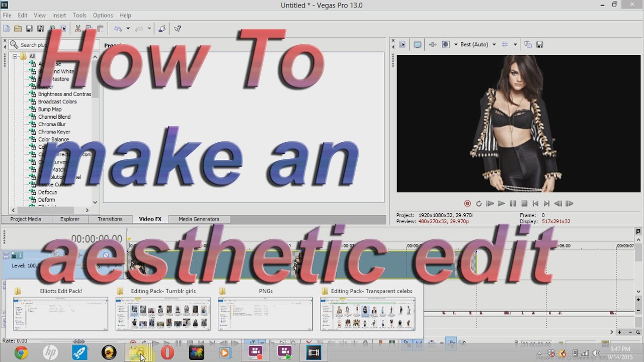Switch to Project Media tab
Screen dimensions: 644x362
[x=26, y=219]
